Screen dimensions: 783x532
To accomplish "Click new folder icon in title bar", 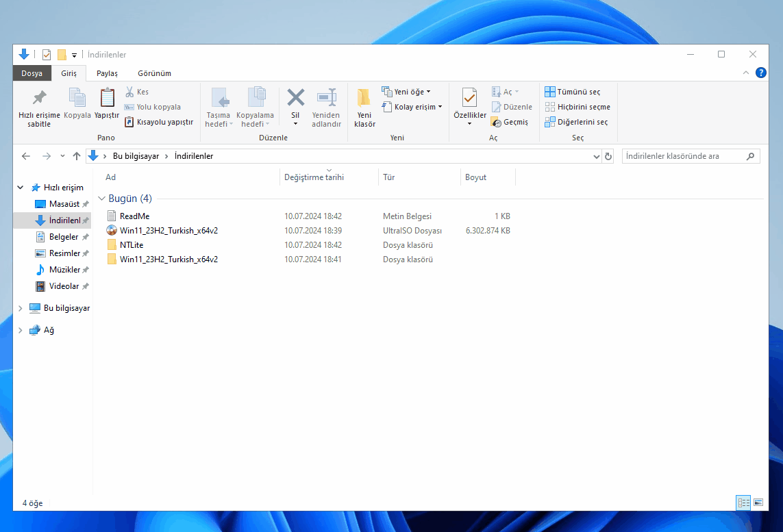I will pyautogui.click(x=62, y=54).
